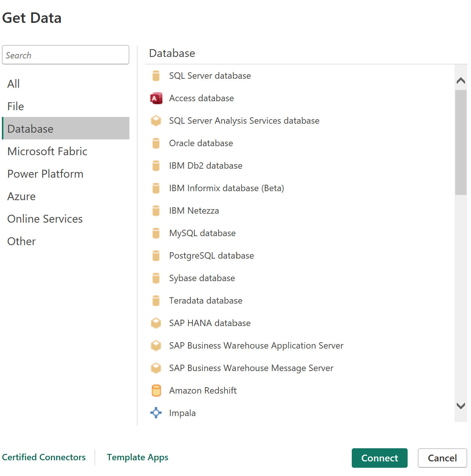Open the Microsoft Fabric category

pos(66,151)
